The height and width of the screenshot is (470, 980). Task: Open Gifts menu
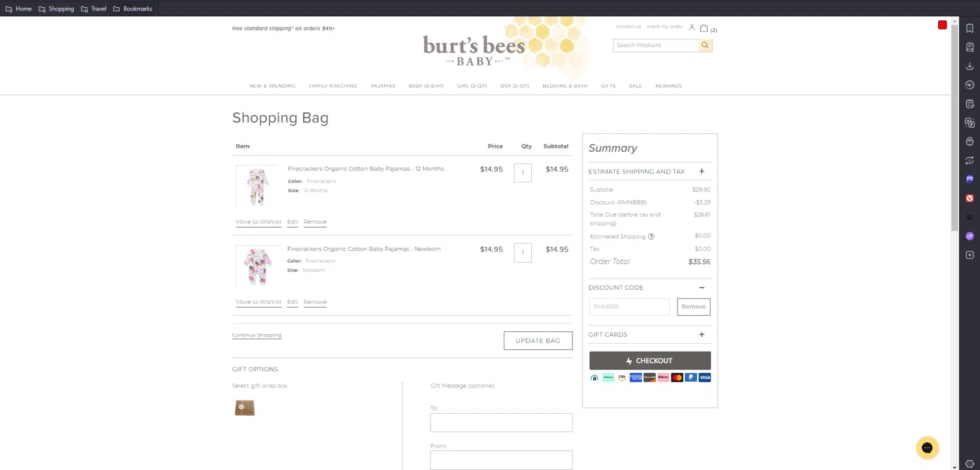[x=608, y=86]
